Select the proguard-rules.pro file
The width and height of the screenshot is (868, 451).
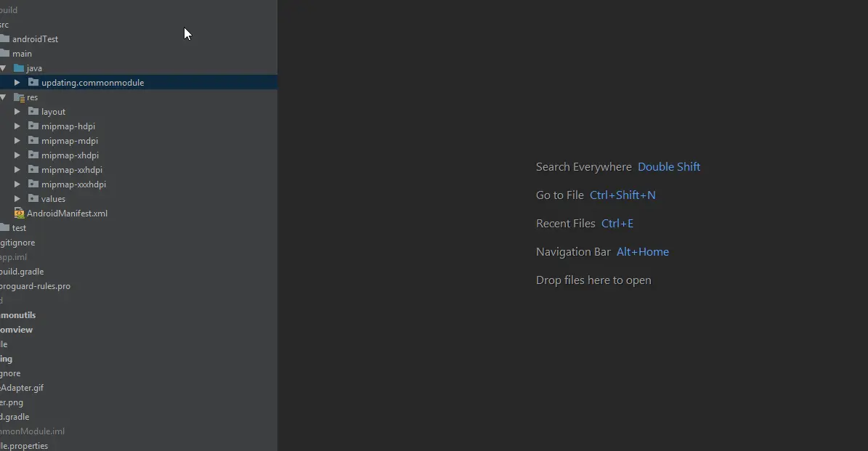click(35, 286)
